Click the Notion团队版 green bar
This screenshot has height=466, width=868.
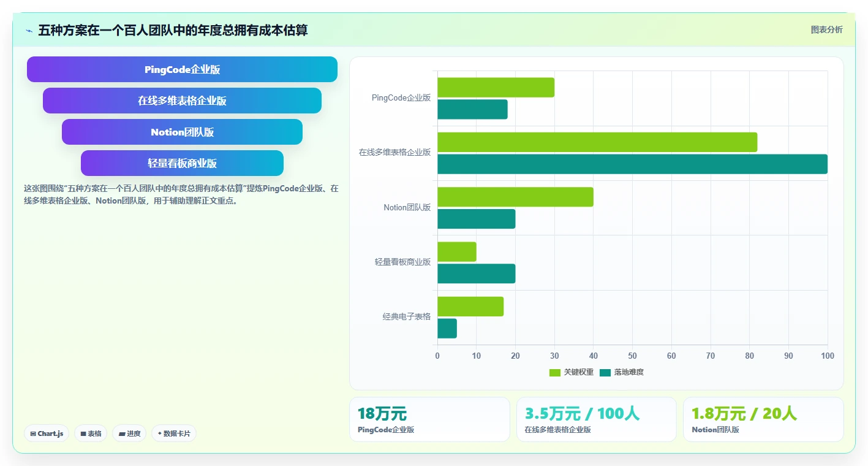point(515,197)
